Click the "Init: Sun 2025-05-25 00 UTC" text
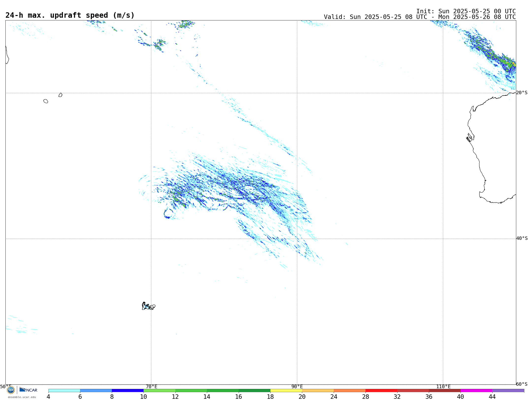 pos(466,11)
